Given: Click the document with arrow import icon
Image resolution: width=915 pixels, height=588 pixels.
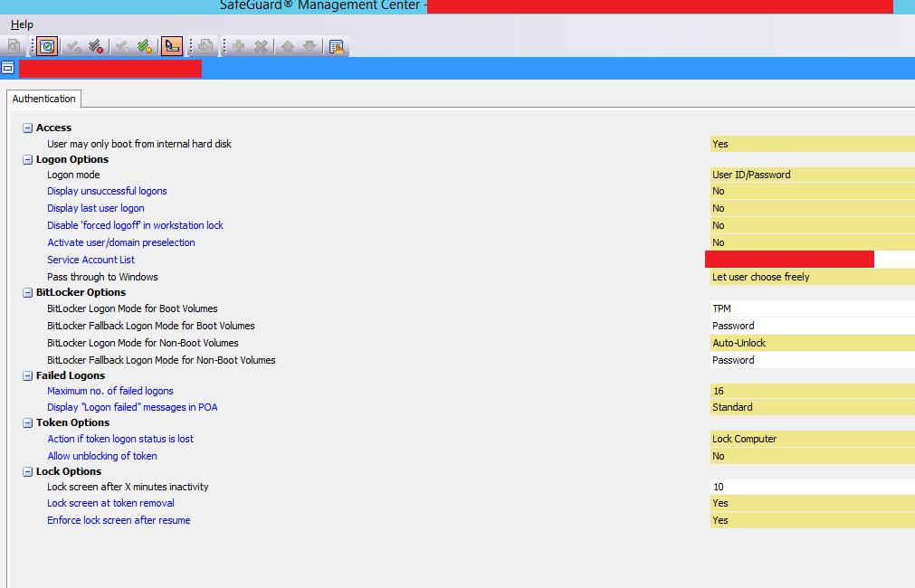Looking at the screenshot, I should tap(205, 47).
